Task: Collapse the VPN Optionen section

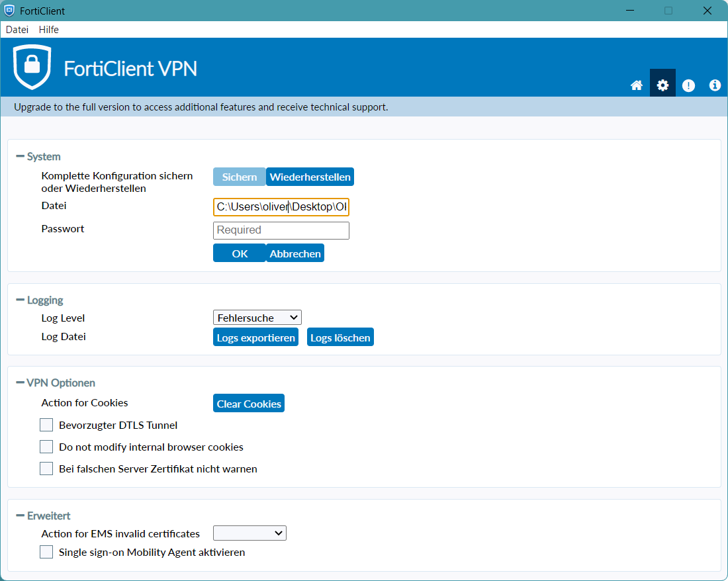Action: pos(20,383)
